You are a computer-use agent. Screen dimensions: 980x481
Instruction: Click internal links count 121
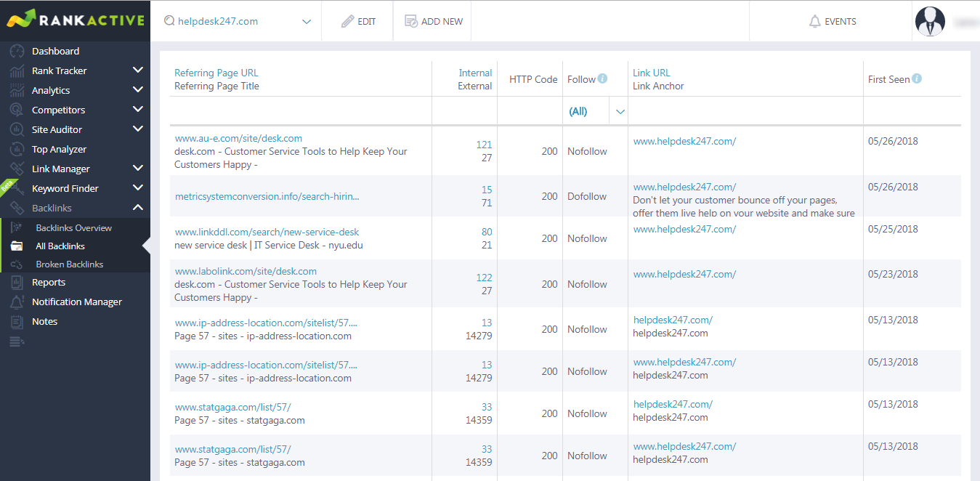tap(484, 145)
